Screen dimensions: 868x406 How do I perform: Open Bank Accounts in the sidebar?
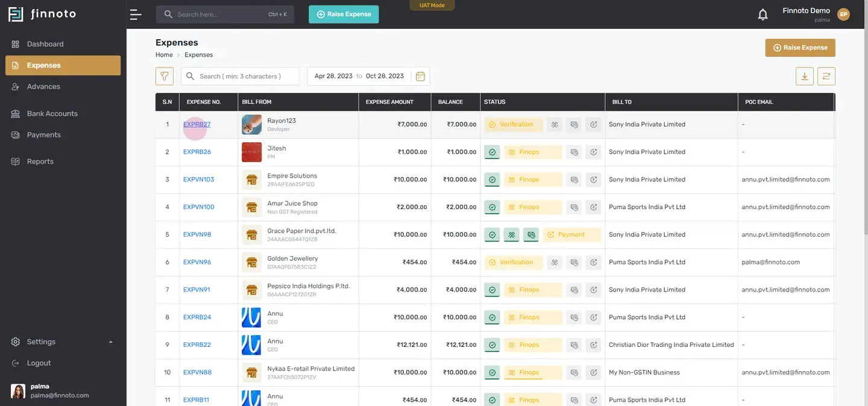pyautogui.click(x=63, y=113)
